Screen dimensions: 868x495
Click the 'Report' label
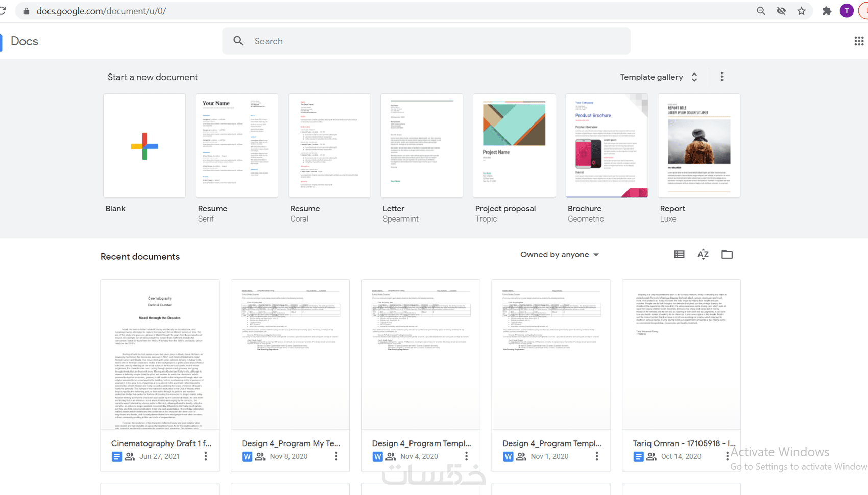click(x=672, y=209)
